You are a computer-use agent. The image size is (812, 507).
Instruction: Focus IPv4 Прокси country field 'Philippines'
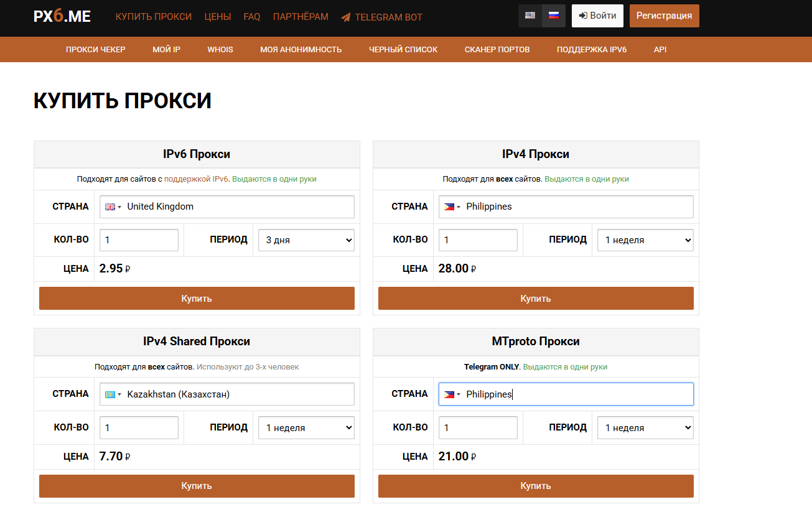[x=566, y=207]
